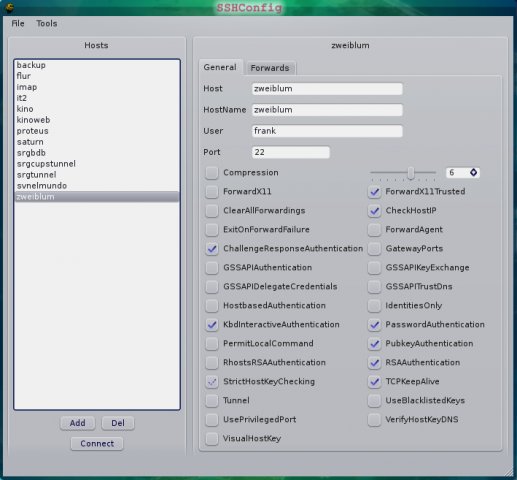Toggle the ForwardX11 checkbox

pyautogui.click(x=212, y=192)
